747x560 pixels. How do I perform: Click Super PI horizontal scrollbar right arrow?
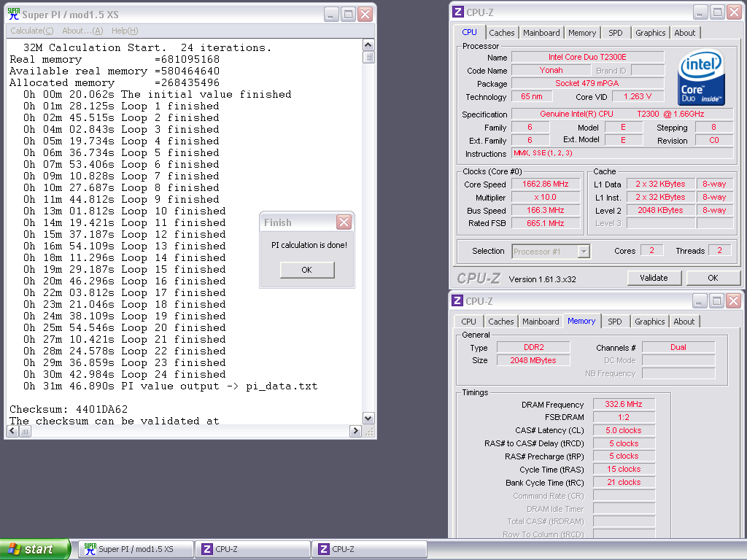point(355,431)
